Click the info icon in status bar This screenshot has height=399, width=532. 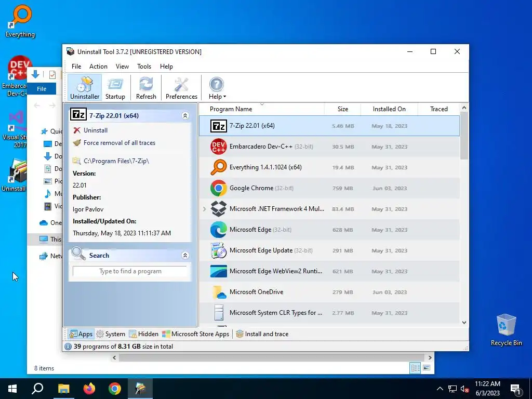pyautogui.click(x=68, y=347)
